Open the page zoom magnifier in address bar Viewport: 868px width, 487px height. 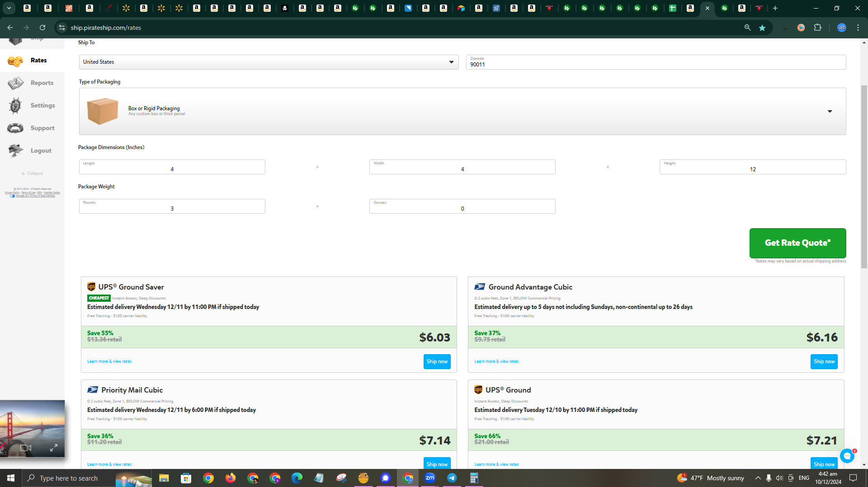pos(747,28)
